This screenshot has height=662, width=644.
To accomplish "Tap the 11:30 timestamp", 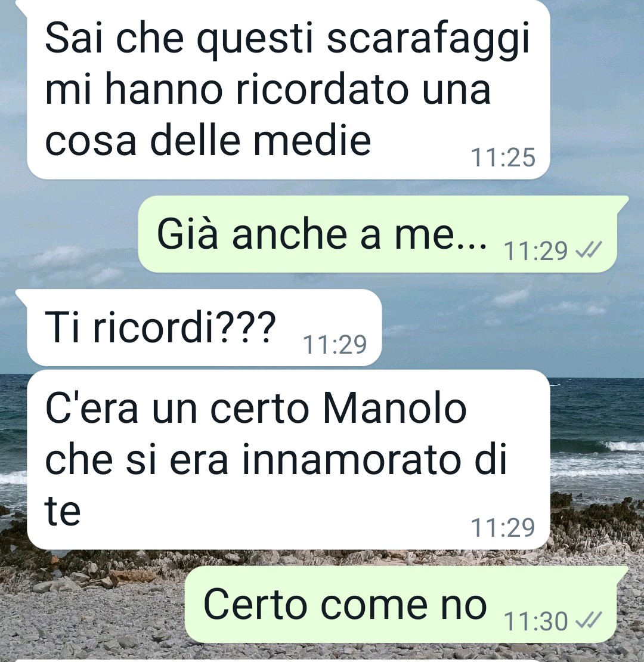I will pyautogui.click(x=535, y=621).
